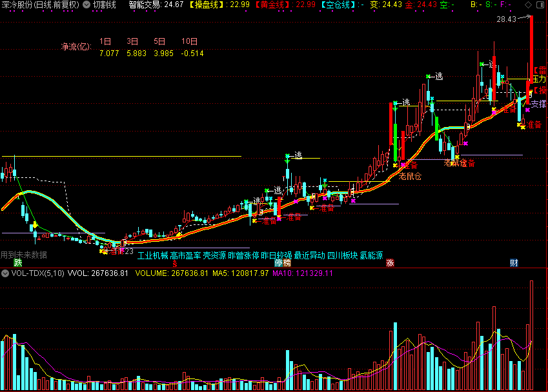
Task: Open the VOL-TDX indicator dropdown arrow
Action: point(5,273)
